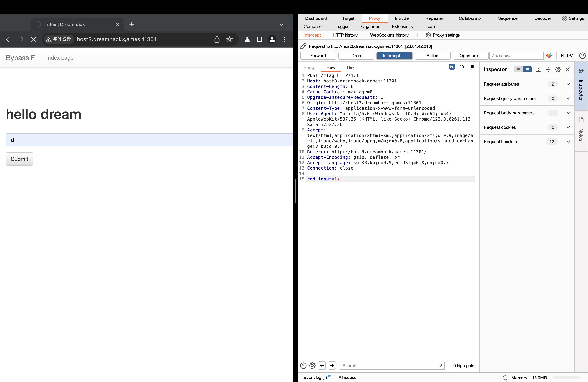Open the Chrome profile avatar

[272, 39]
